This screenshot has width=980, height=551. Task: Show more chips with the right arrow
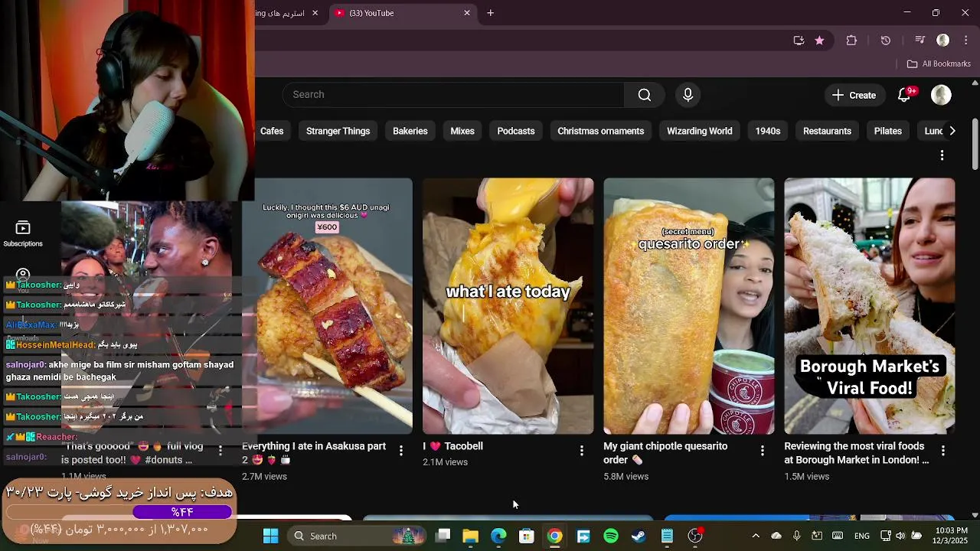952,131
